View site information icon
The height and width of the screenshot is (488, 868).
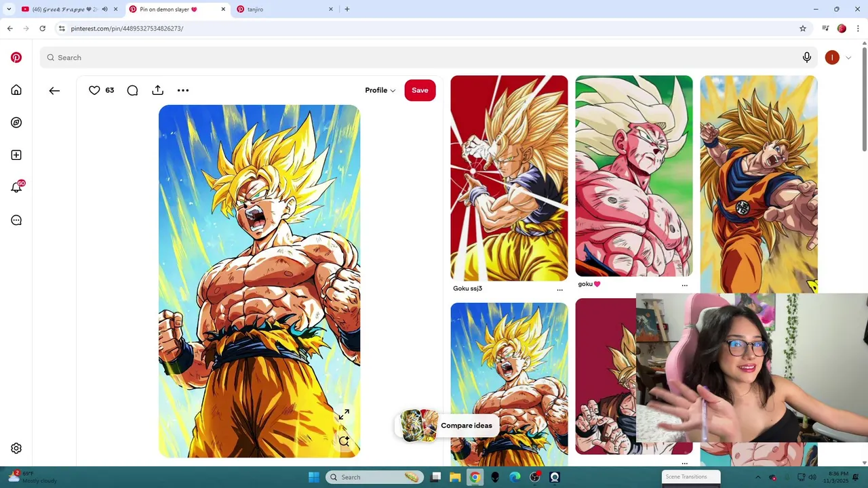click(62, 28)
